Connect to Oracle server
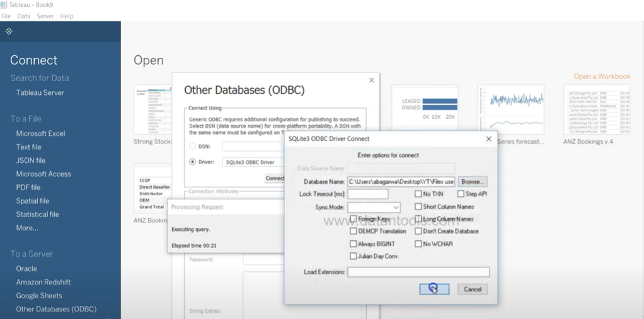 (x=26, y=269)
